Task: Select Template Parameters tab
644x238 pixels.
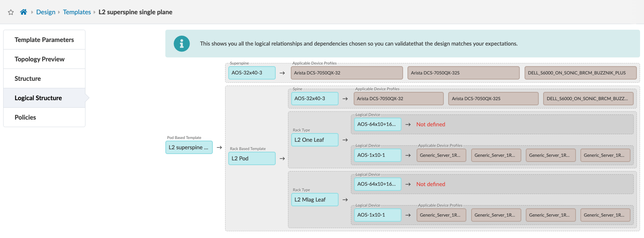Action: pos(44,40)
